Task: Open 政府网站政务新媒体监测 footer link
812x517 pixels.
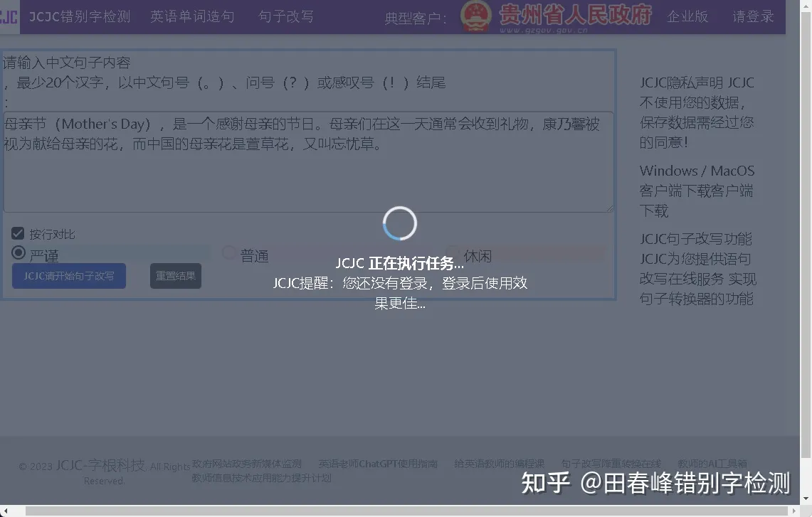Action: tap(246, 464)
